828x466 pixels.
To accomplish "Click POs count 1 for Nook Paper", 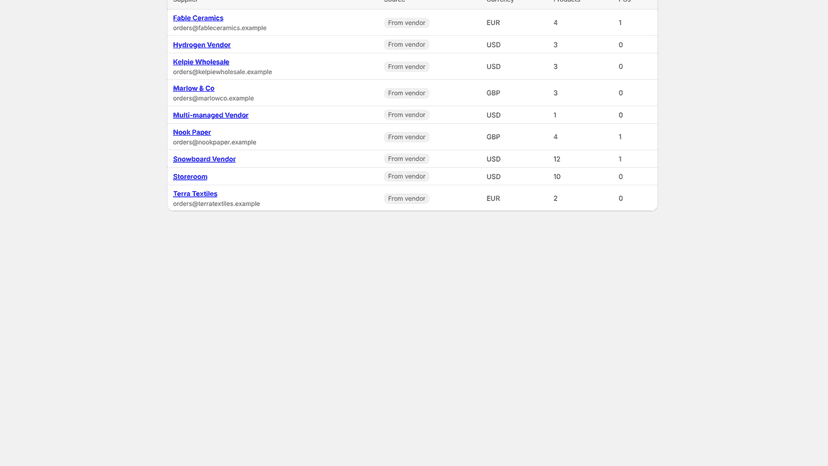I will point(620,137).
